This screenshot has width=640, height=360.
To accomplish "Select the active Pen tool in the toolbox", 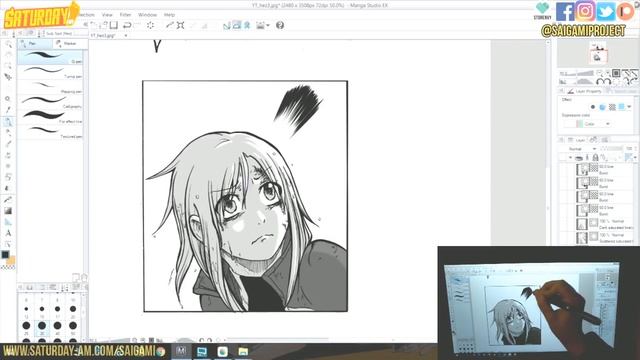I will [8, 122].
